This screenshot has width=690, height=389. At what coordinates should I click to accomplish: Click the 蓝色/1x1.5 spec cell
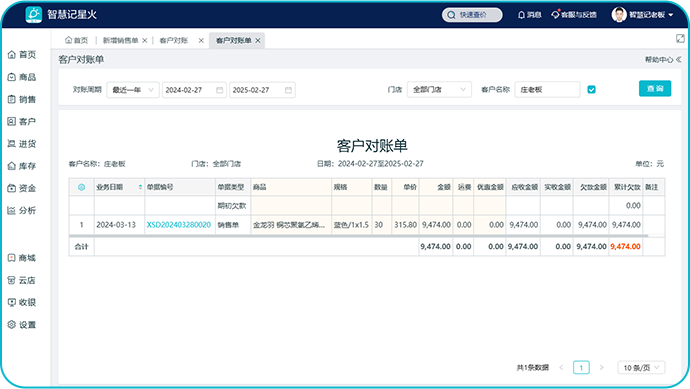(351, 225)
